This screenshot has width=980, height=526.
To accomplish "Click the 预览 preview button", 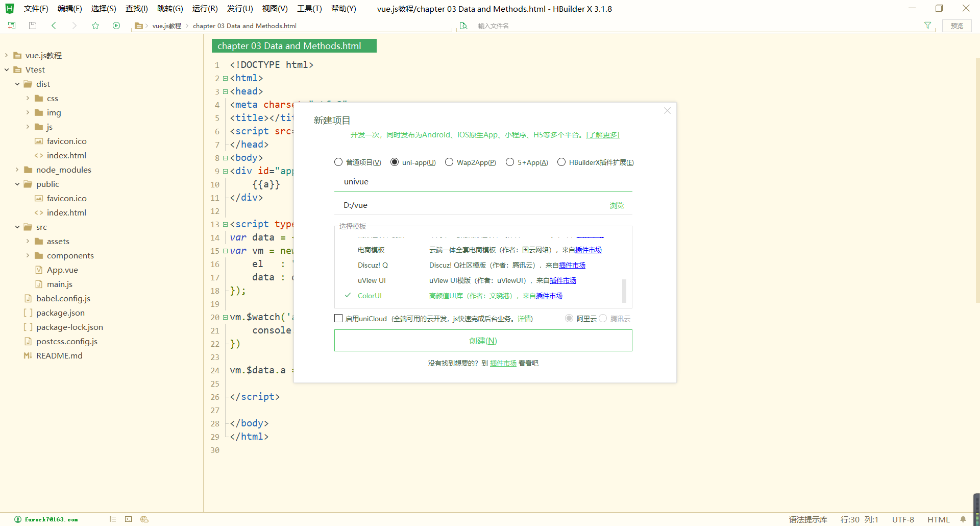I will [957, 26].
